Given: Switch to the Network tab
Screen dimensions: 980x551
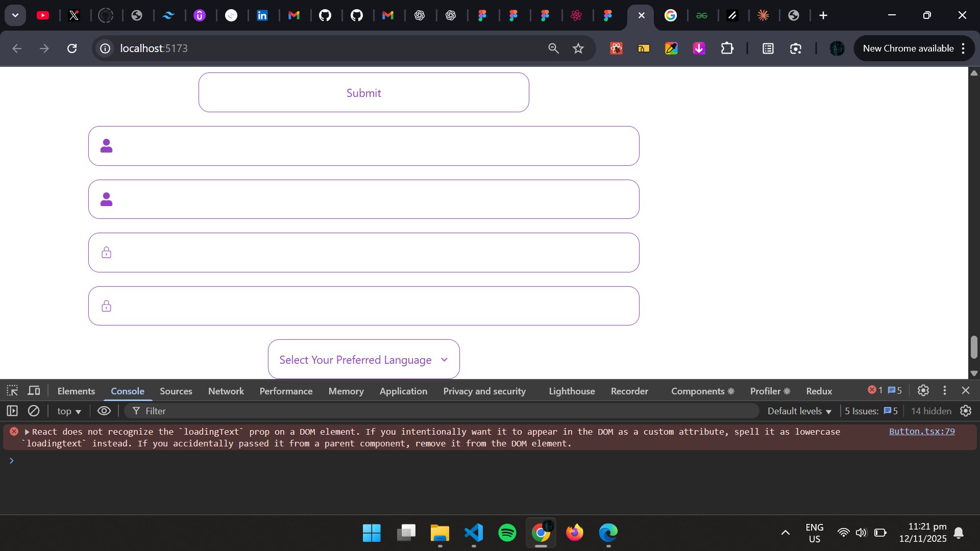Looking at the screenshot, I should (x=226, y=391).
